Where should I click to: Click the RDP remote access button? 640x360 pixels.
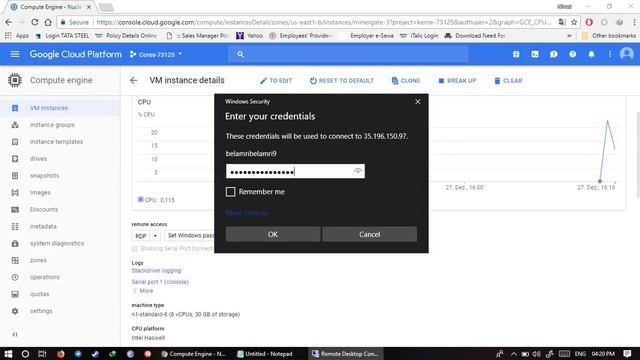coord(141,236)
